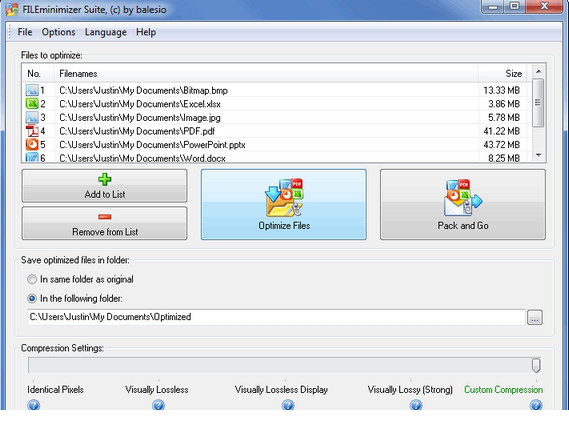Minimize the FILEminimizer window
Viewport: 569px width, 426px height.
[x=493, y=6]
